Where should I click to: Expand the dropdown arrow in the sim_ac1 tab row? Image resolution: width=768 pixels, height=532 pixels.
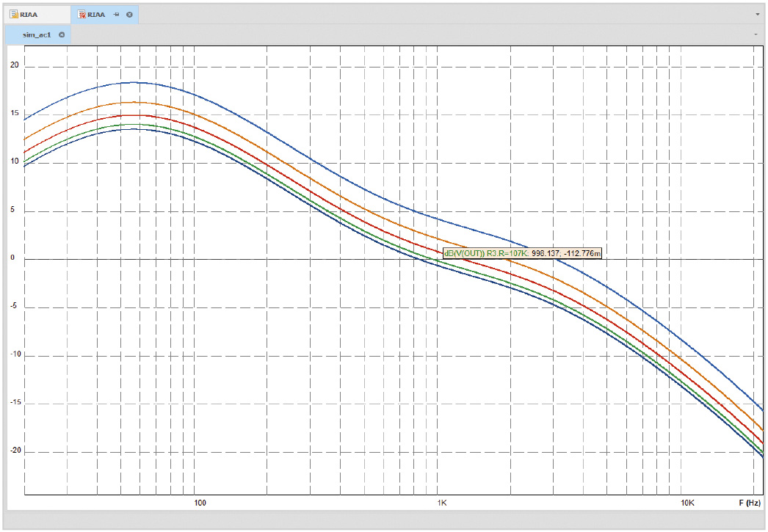pyautogui.click(x=755, y=34)
